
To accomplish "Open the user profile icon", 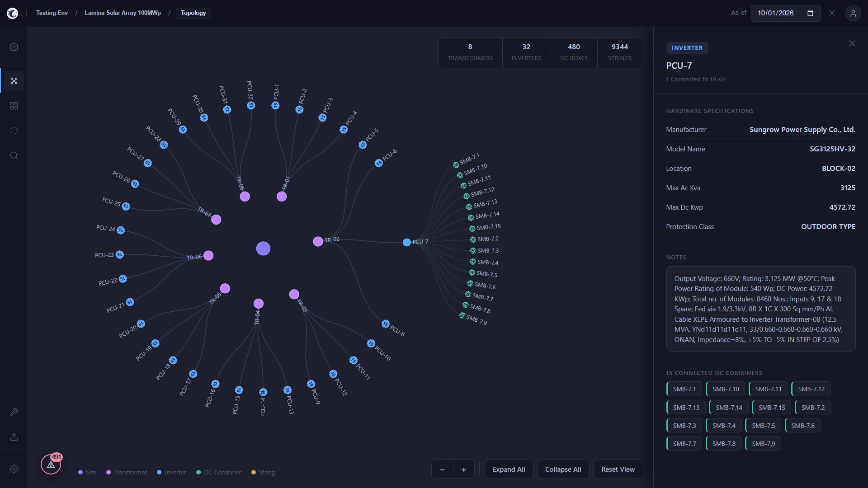I will (853, 13).
